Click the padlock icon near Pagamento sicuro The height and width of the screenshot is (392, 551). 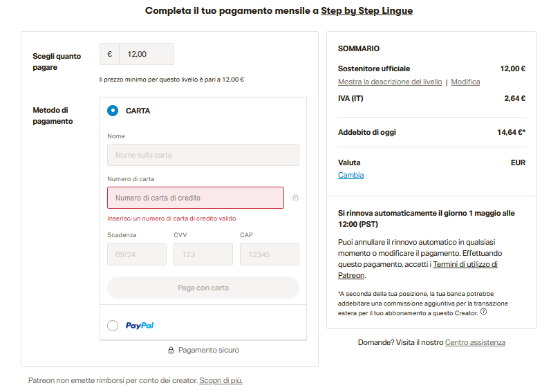coord(171,351)
